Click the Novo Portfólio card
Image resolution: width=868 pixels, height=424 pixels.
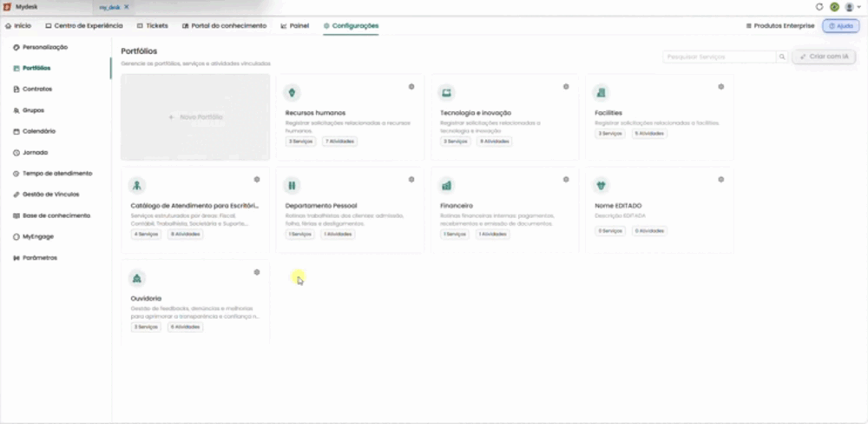(x=195, y=117)
